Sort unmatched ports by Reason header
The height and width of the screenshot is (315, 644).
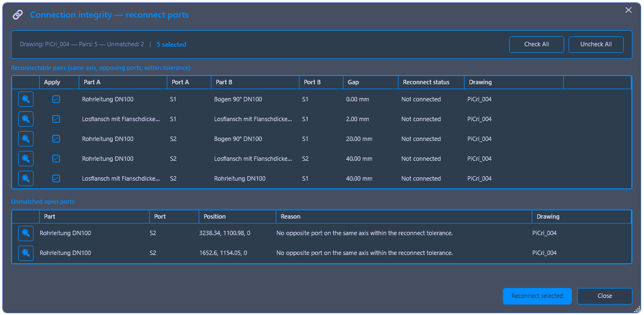tap(403, 216)
